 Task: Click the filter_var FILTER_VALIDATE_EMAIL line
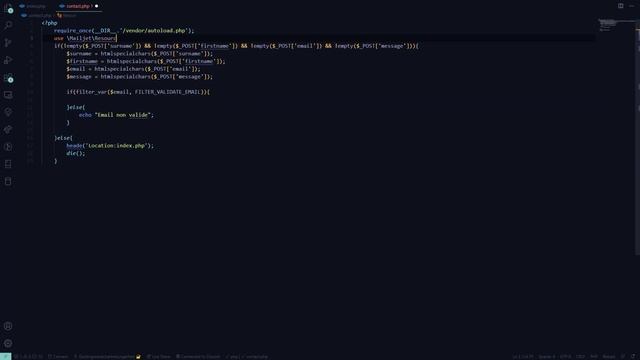(x=138, y=92)
